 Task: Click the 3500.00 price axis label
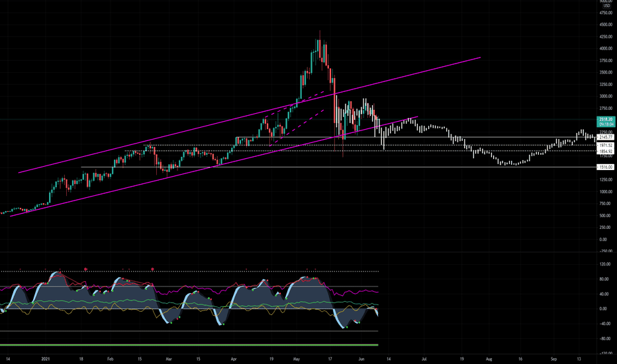click(x=606, y=72)
